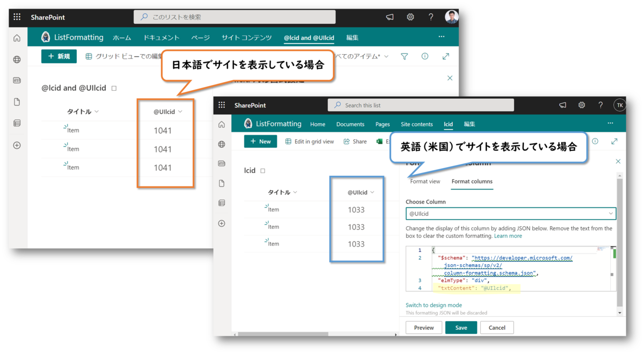Screen dimensions: 644x354
Task: Close the format column panel
Action: (x=618, y=161)
